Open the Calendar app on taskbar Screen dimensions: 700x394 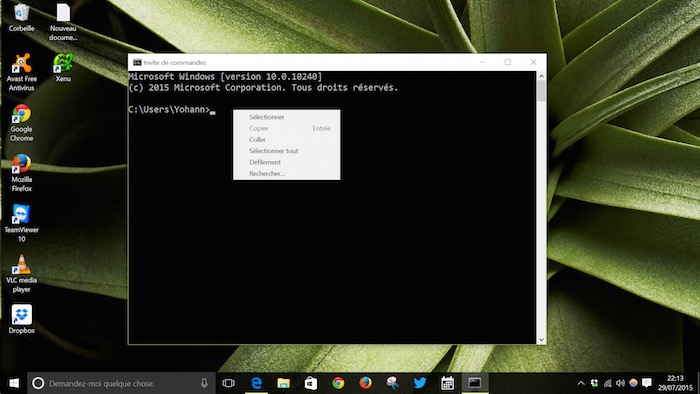pos(447,383)
